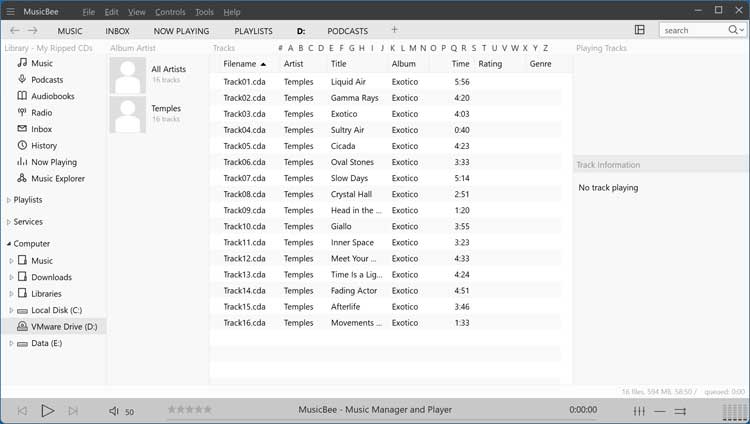Click the Library - My Ripped CDs header
Screen dimensions: 750x424
tap(48, 48)
